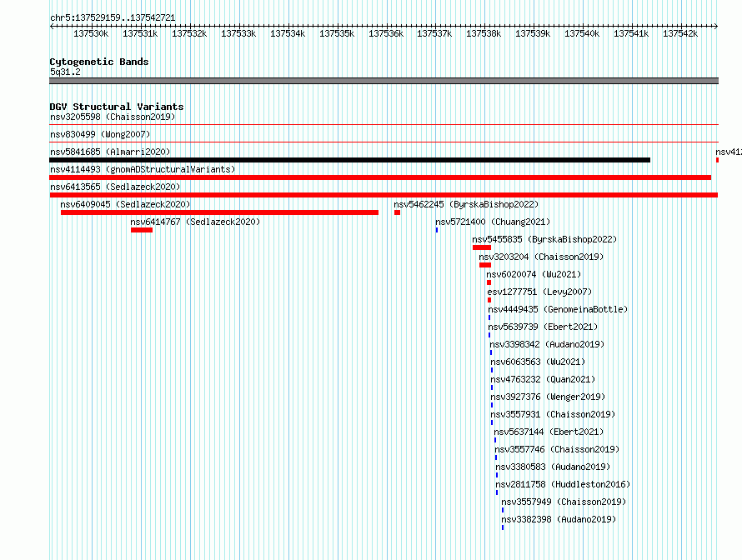
Task: Select nsv5721400 (Chuang2021) label
Action: point(493,222)
